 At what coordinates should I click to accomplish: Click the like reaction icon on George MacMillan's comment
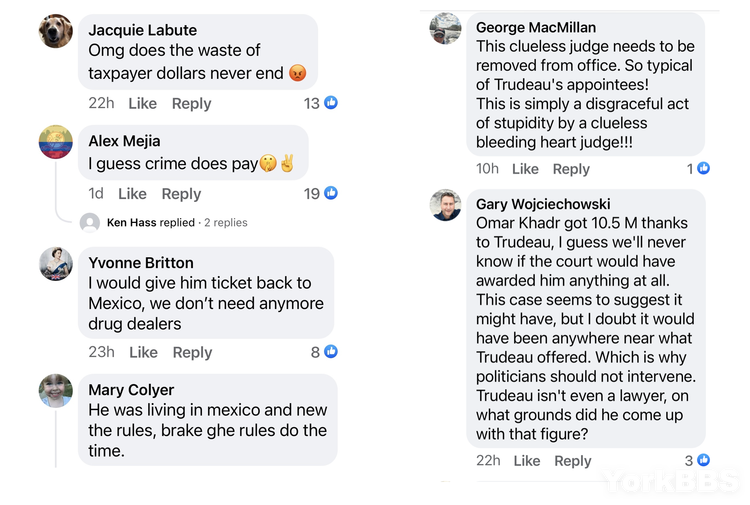pos(703,168)
